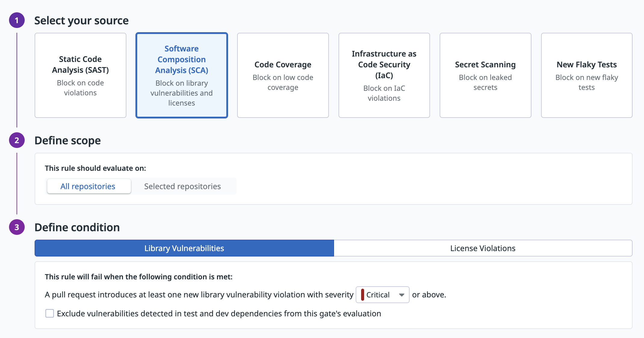Click the Define scope heading
The height and width of the screenshot is (338, 644).
pyautogui.click(x=67, y=140)
